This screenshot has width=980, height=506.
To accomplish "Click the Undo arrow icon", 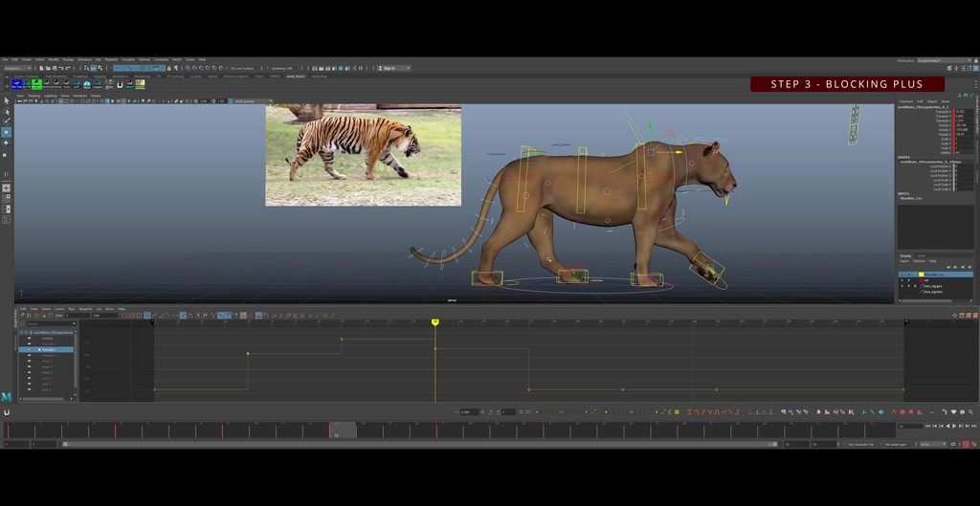I will coord(61,68).
